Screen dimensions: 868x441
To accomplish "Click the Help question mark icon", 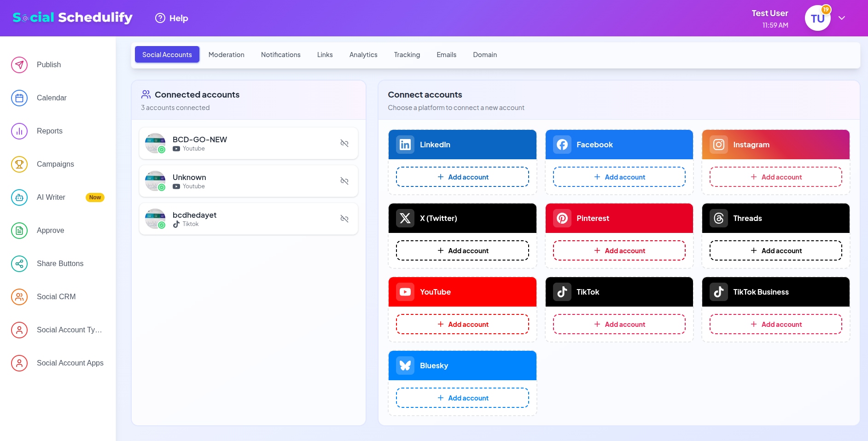I will (x=160, y=18).
